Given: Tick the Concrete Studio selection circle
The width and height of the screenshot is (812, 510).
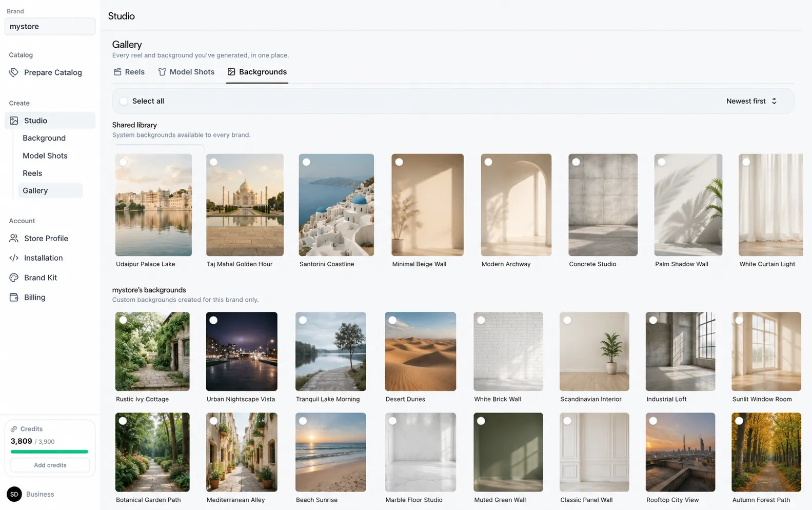Looking at the screenshot, I should (576, 162).
